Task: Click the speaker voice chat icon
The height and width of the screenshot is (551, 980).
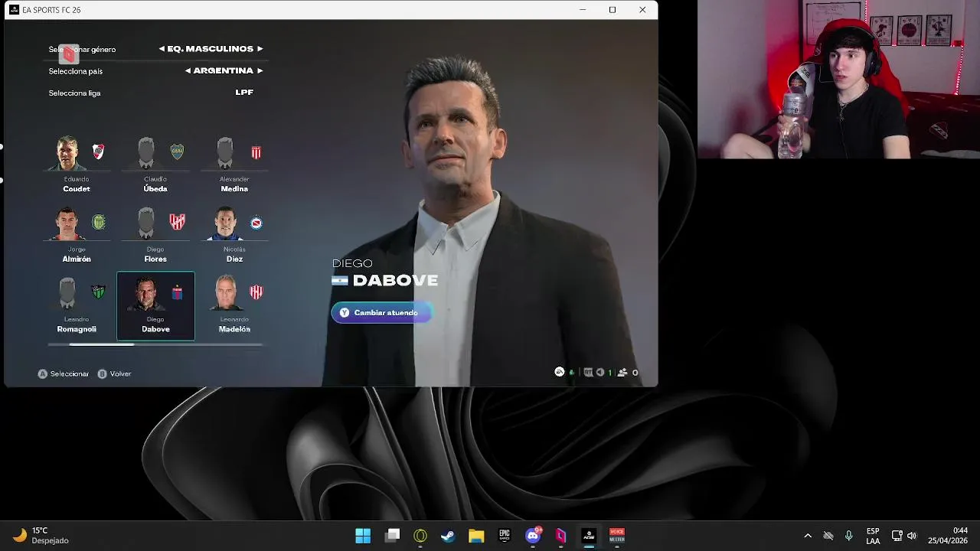Action: pyautogui.click(x=601, y=373)
